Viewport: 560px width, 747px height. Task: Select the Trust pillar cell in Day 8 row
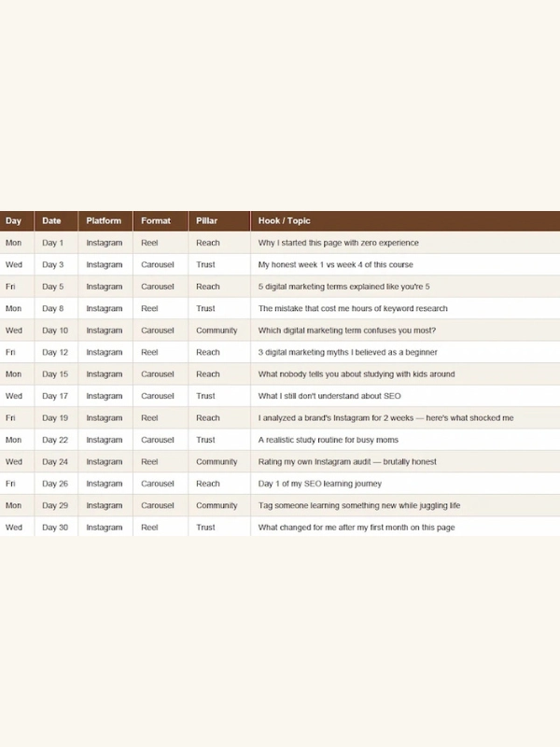(219, 308)
